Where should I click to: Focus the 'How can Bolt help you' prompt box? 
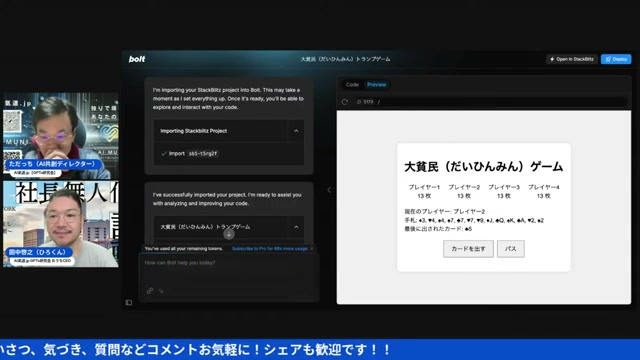[229, 271]
